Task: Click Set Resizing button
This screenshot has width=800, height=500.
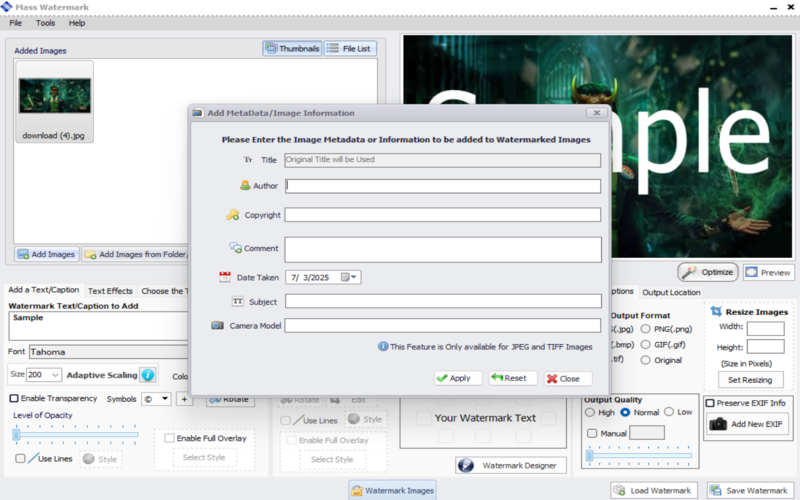Action: 749,380
